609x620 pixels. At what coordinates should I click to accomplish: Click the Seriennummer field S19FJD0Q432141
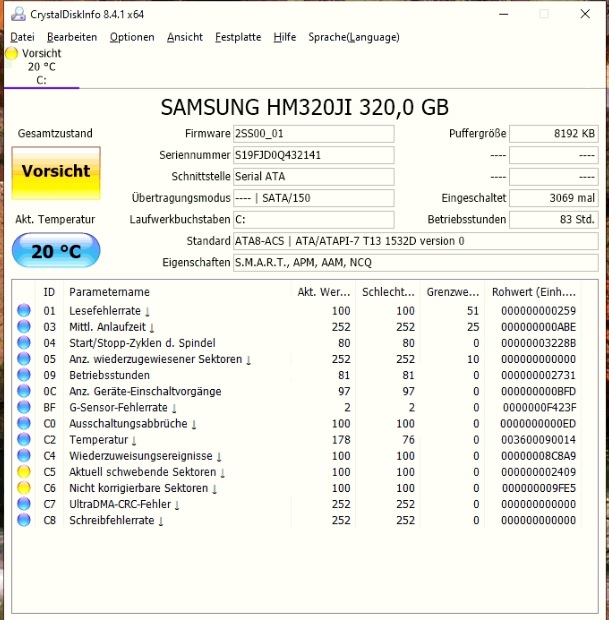coord(314,155)
